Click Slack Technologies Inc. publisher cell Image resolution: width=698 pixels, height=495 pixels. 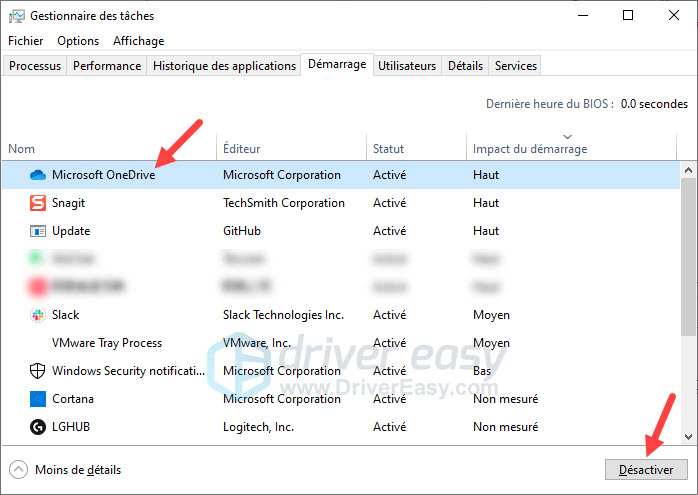[283, 315]
